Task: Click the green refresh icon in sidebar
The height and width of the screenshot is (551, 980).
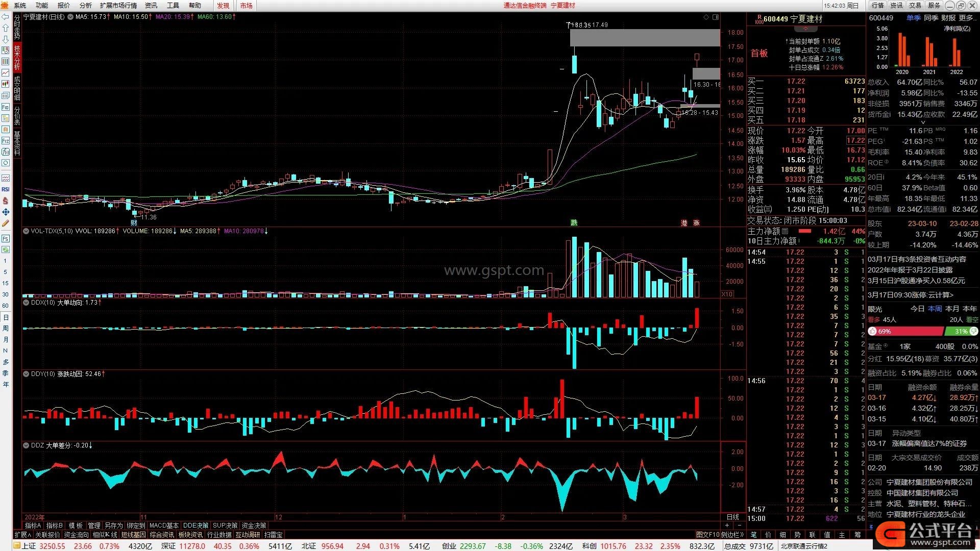Action: pos(6,249)
